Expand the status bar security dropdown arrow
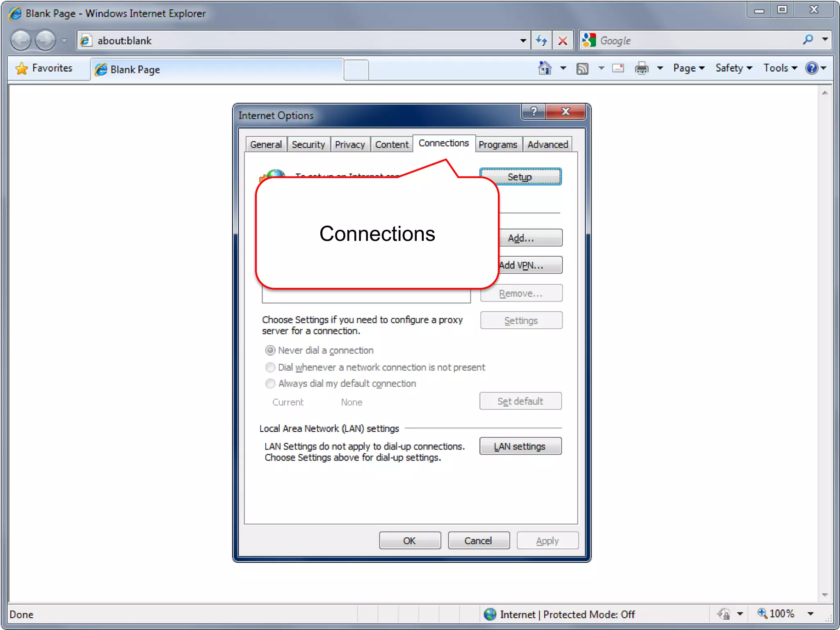Image resolution: width=840 pixels, height=630 pixels. 740,614
